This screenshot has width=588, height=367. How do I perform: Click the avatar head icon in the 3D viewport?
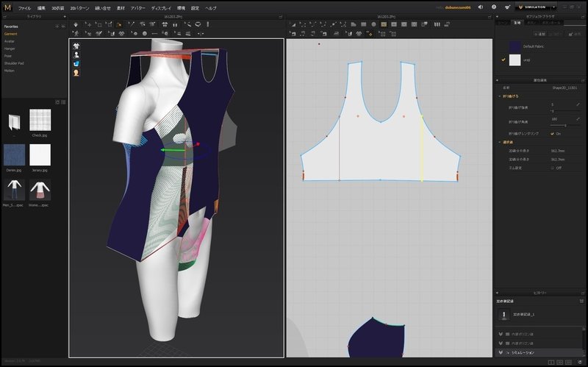[76, 73]
